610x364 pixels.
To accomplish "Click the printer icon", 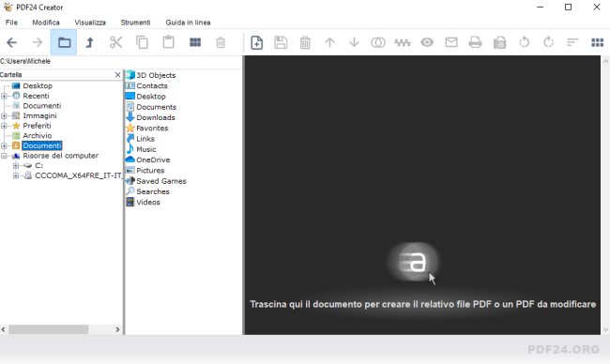I will pos(476,42).
